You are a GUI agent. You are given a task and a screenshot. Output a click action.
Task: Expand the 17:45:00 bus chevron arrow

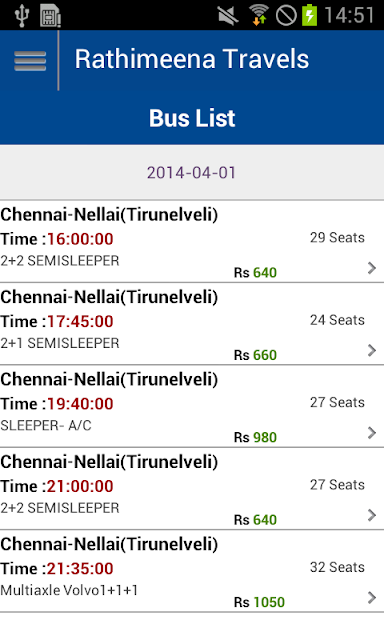(x=371, y=350)
